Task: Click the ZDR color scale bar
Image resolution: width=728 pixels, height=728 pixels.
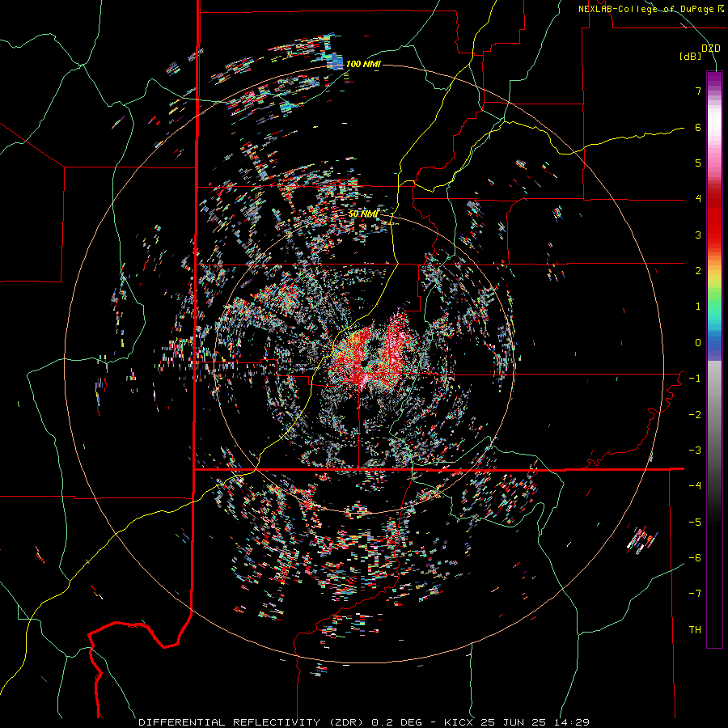Action: (x=714, y=359)
